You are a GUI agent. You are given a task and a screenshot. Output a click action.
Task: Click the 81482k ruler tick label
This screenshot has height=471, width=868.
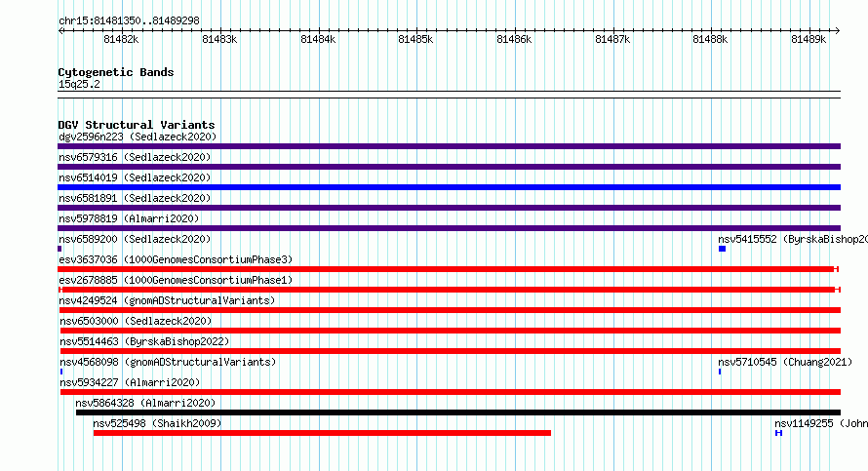[121, 39]
